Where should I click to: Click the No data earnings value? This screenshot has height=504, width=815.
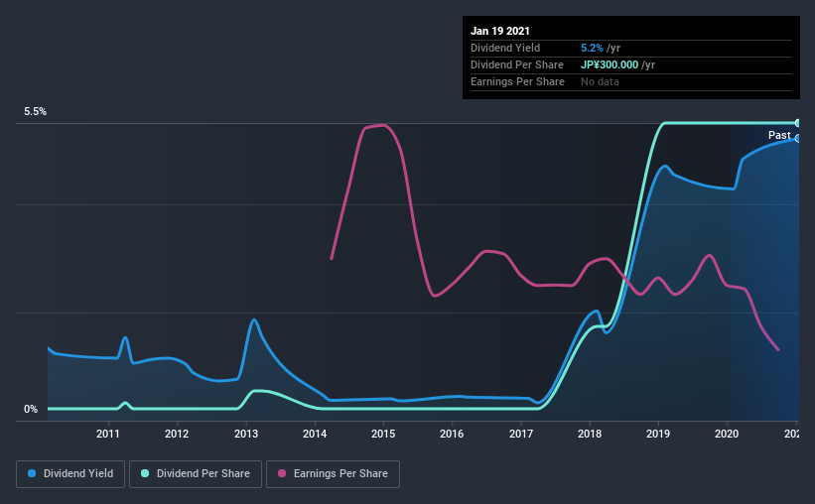[600, 81]
